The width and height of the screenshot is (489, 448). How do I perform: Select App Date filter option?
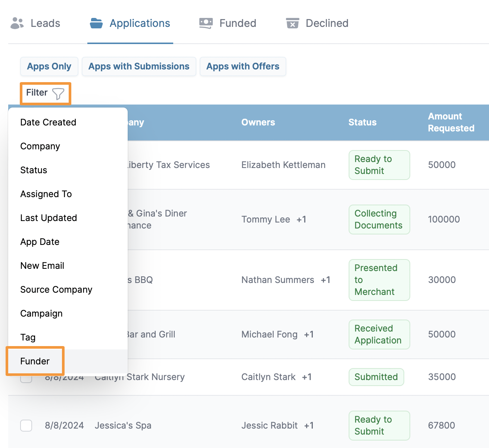[x=68, y=242]
